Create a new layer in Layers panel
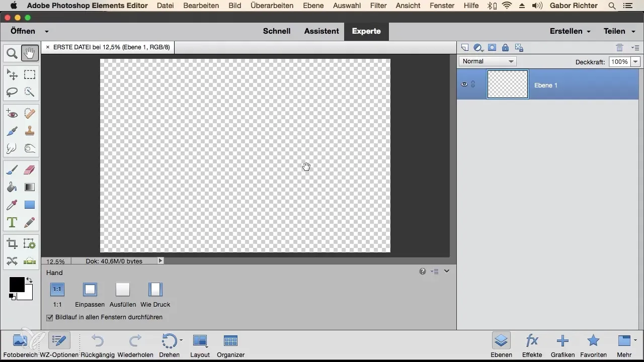 465,48
